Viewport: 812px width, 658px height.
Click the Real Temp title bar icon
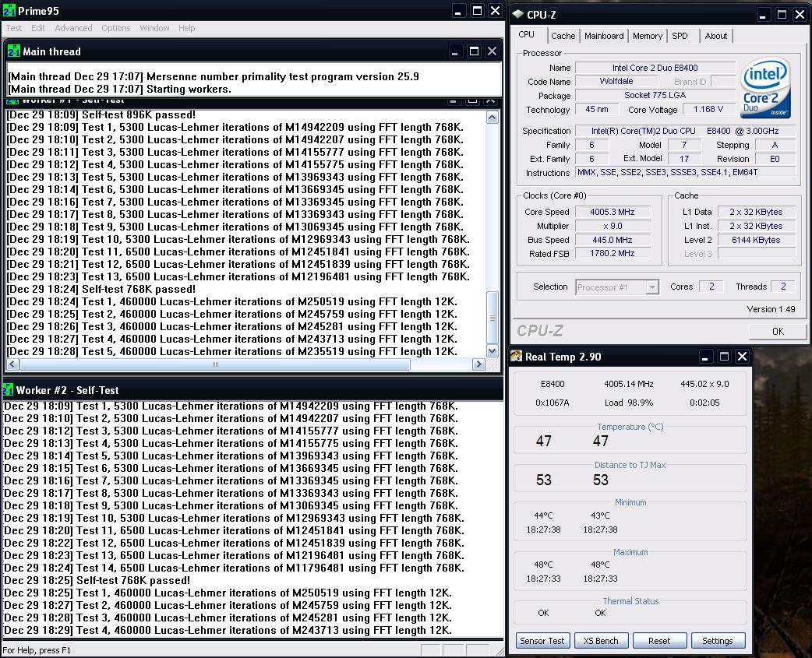click(517, 357)
